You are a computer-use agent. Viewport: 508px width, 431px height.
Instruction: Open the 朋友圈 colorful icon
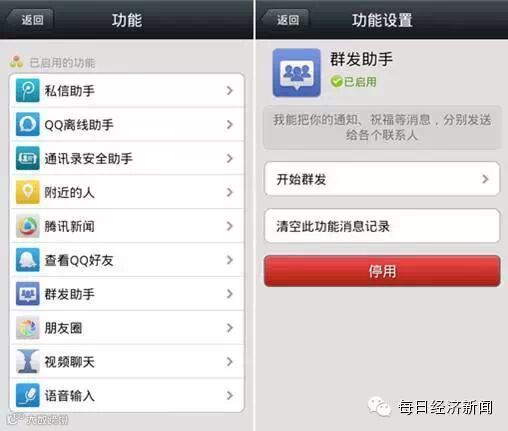tap(28, 328)
